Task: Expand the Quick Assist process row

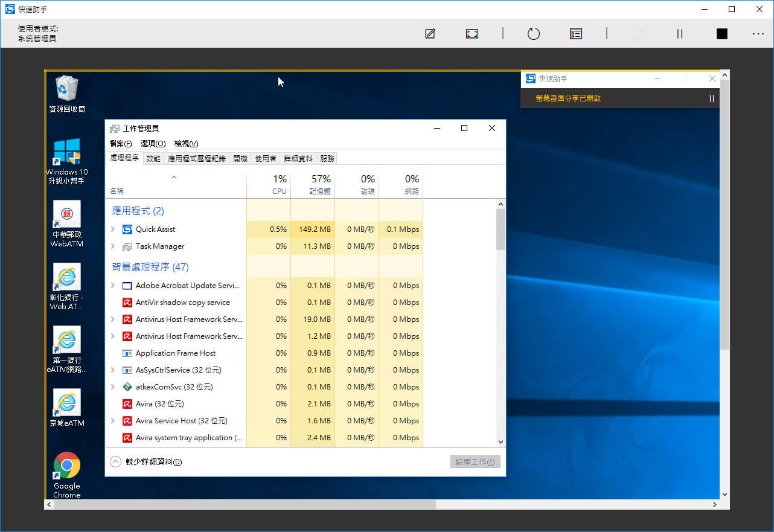Action: (x=113, y=229)
